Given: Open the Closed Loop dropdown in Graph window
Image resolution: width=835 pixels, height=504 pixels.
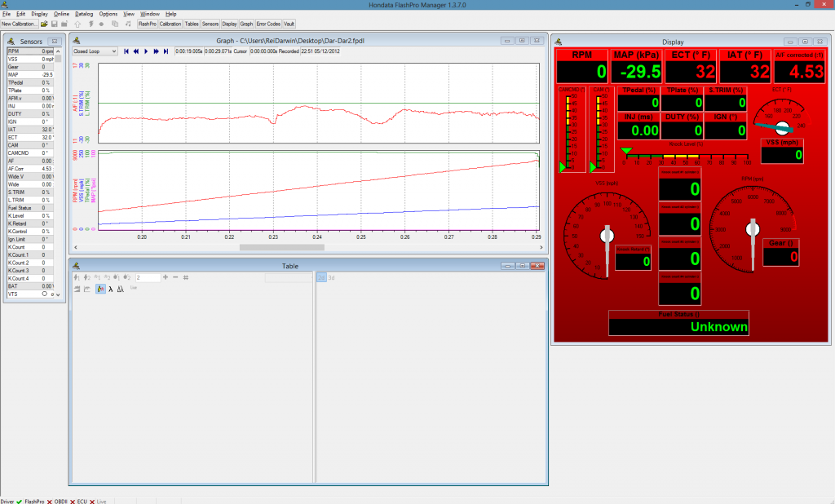Looking at the screenshot, I should click(x=95, y=51).
